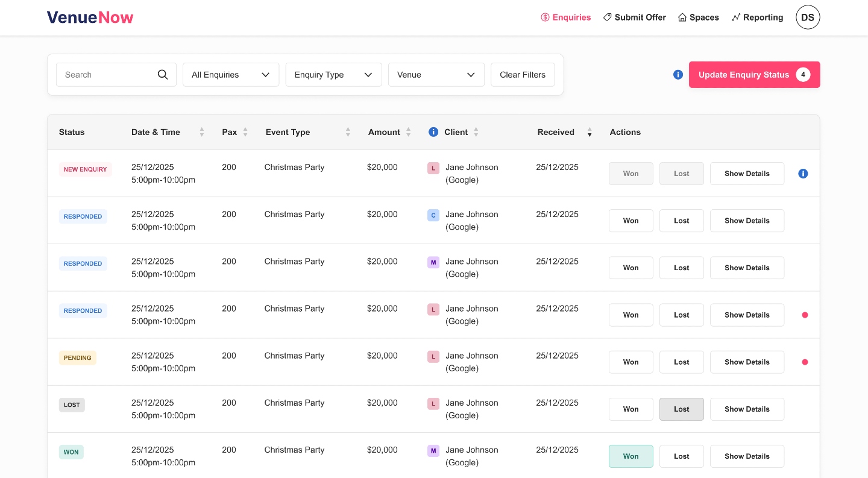Click the 4 count badge
The image size is (868, 478).
(x=803, y=75)
